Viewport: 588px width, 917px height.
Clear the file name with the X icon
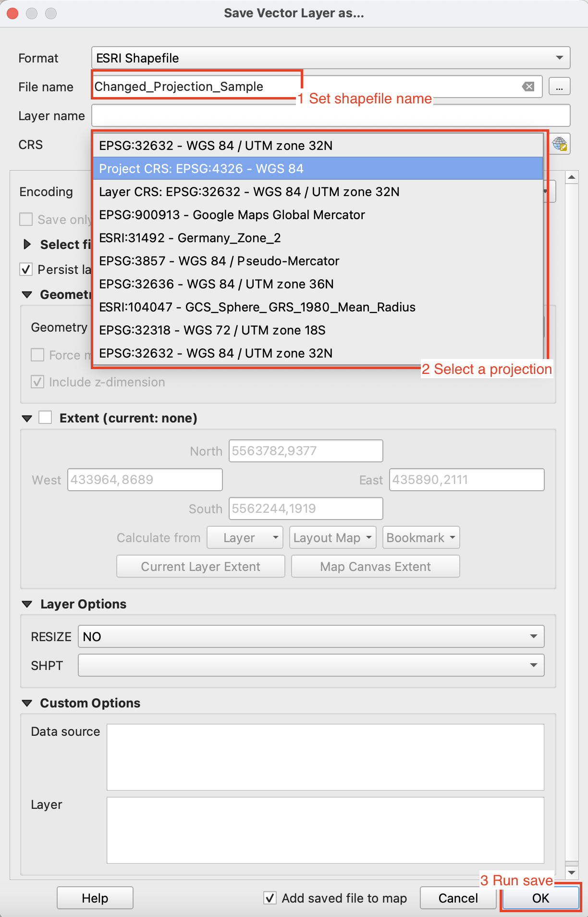coord(528,87)
